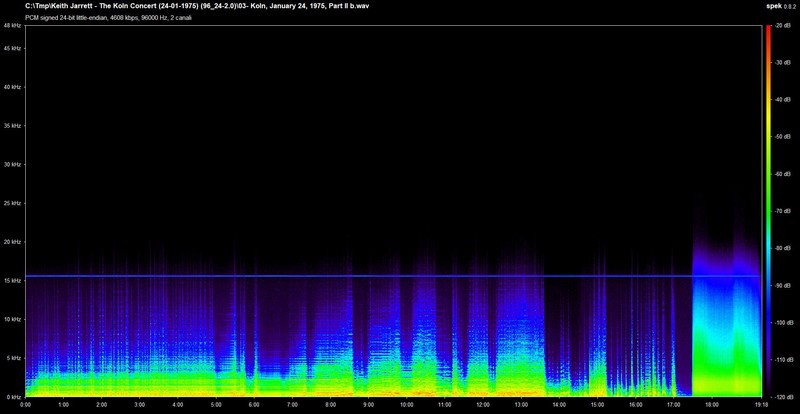Viewport: 800px width, 414px height.
Task: Click the 11:00 time axis label
Action: (445, 404)
